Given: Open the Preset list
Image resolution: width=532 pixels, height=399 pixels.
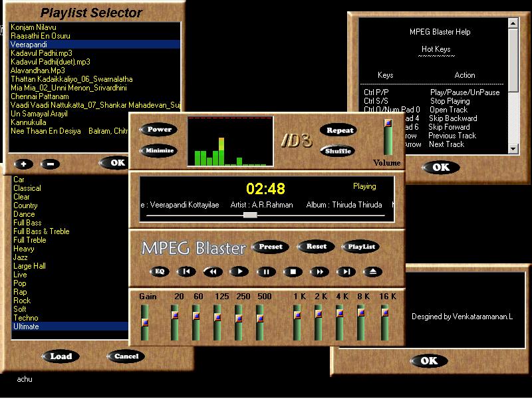Looking at the screenshot, I should 271,247.
